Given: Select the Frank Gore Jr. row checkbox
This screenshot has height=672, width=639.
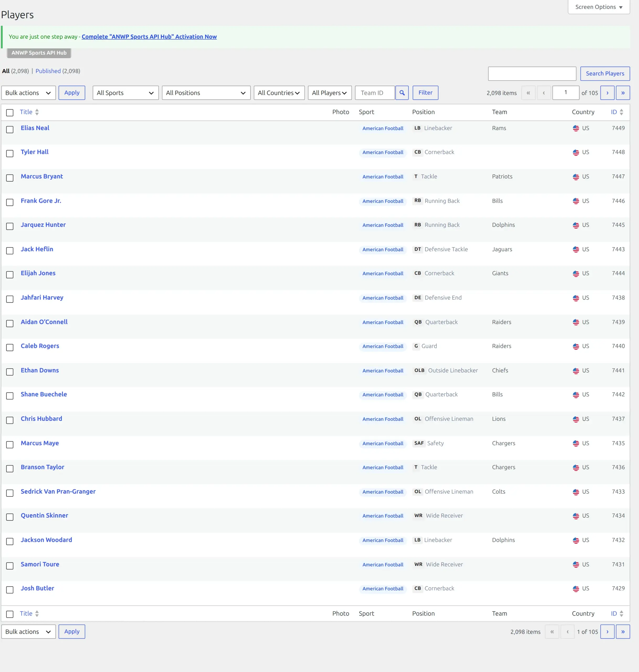Looking at the screenshot, I should tap(10, 202).
